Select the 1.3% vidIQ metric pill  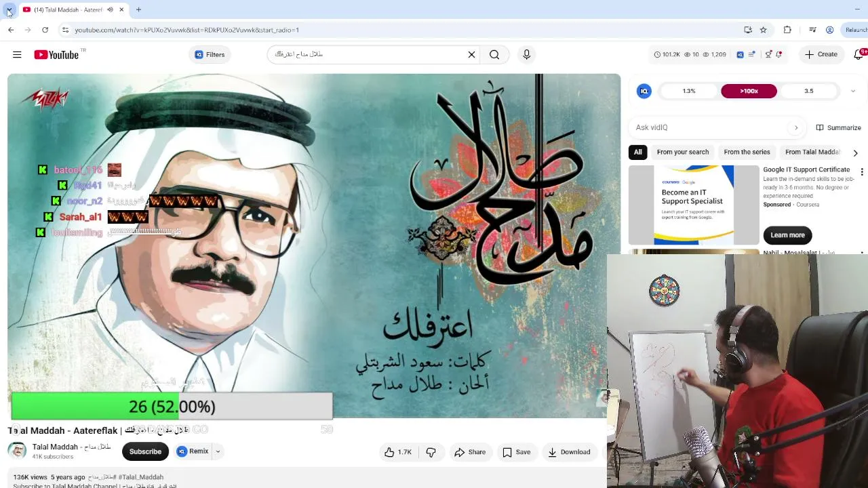pos(689,91)
